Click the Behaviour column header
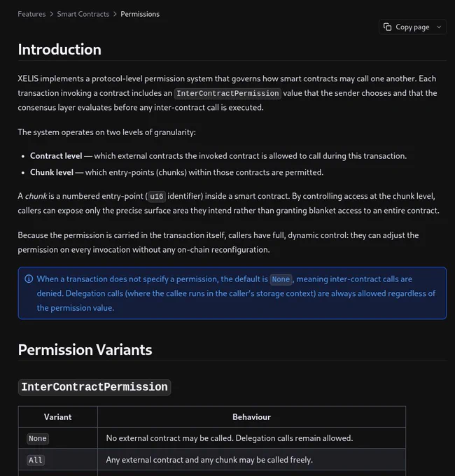455x476 pixels. (251, 417)
